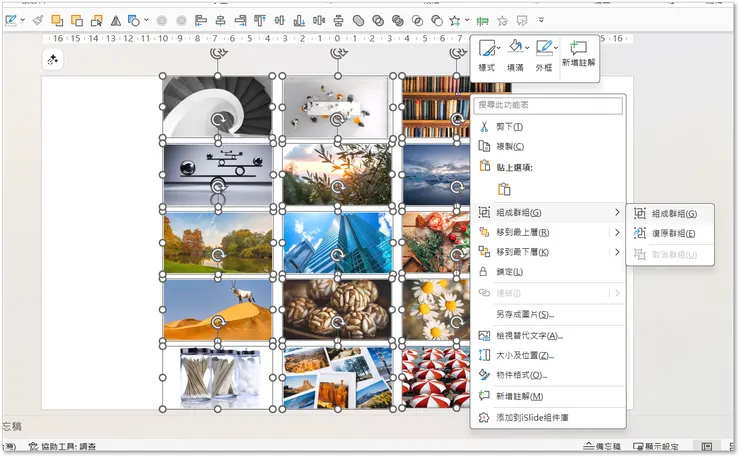This screenshot has width=740, height=457.
Task: Click the Align Top icon
Action: pos(260,20)
